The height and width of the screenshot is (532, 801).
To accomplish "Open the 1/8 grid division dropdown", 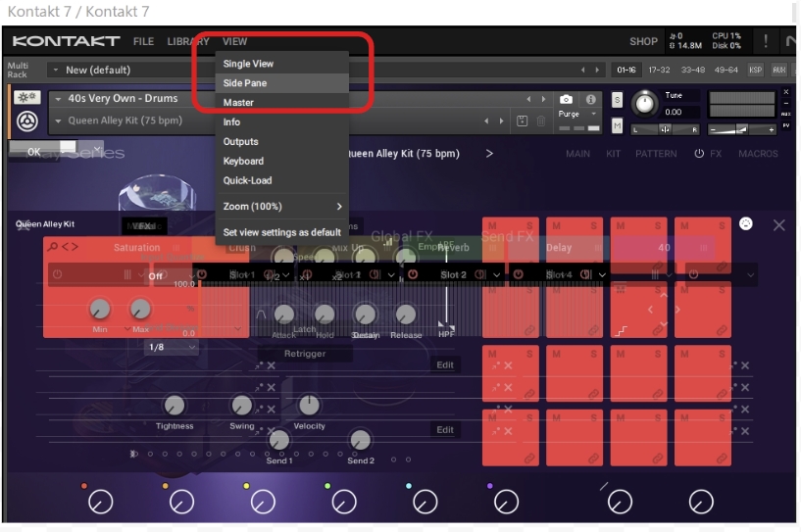I will pyautogui.click(x=171, y=347).
